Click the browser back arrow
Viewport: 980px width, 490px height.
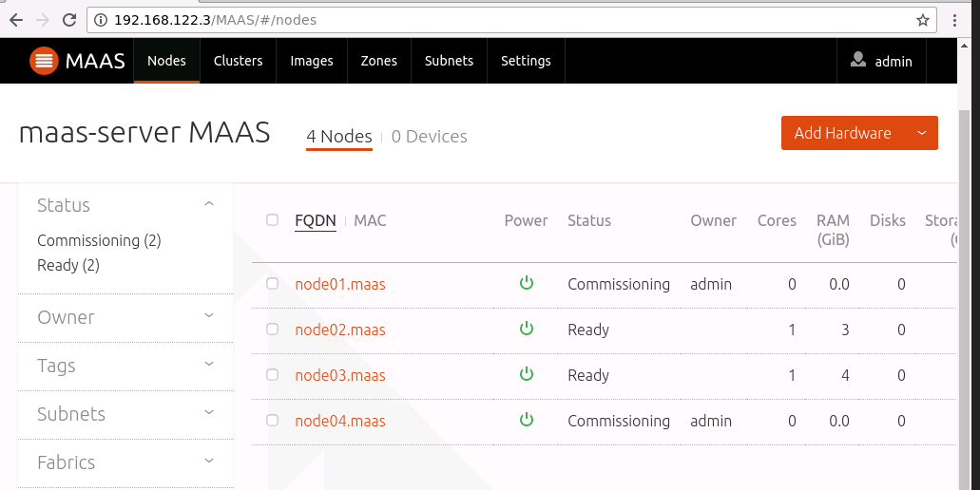click(x=16, y=20)
